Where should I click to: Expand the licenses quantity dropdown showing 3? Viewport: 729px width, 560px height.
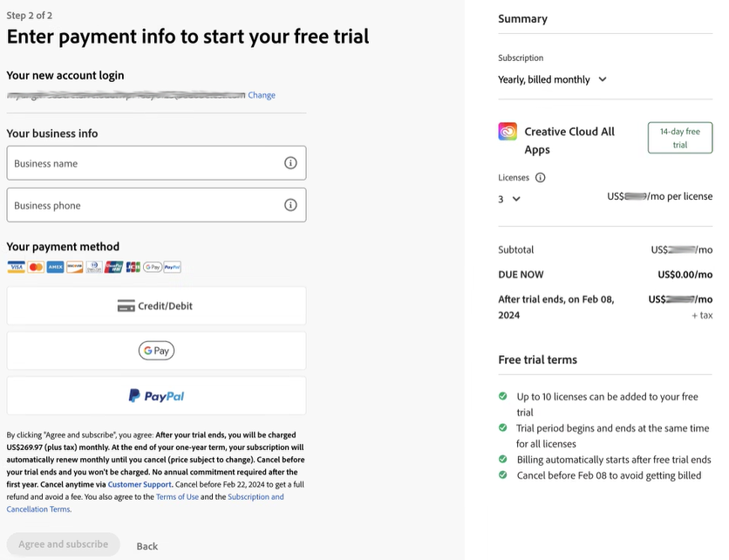(509, 199)
